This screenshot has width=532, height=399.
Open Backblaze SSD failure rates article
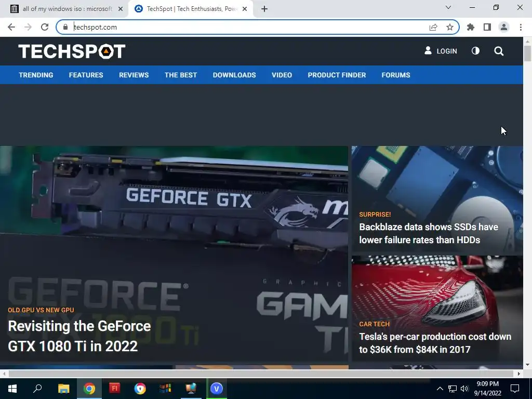429,233
